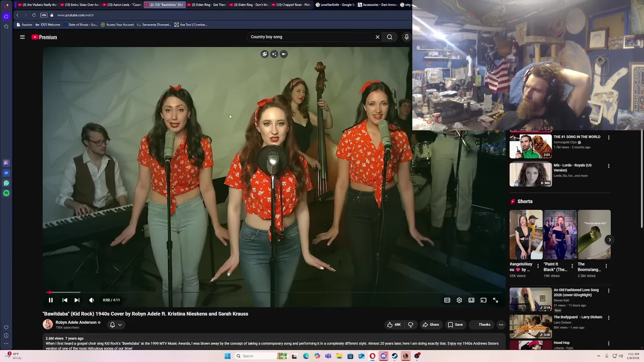Mute the video volume speaker icon
Viewport: 644px width, 362px height.
pyautogui.click(x=92, y=300)
